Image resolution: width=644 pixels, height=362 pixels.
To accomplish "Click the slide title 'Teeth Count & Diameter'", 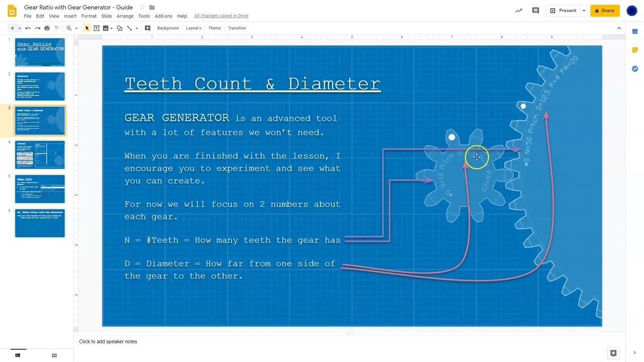I will coord(253,83).
